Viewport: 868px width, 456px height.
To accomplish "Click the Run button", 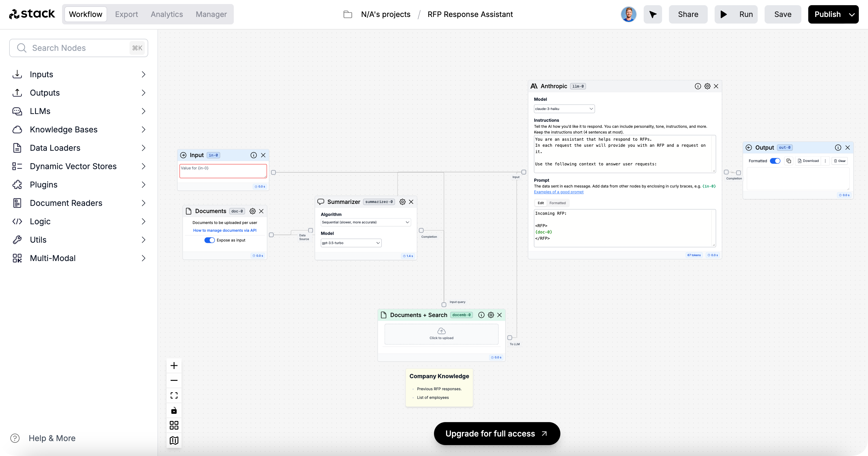I will (736, 14).
